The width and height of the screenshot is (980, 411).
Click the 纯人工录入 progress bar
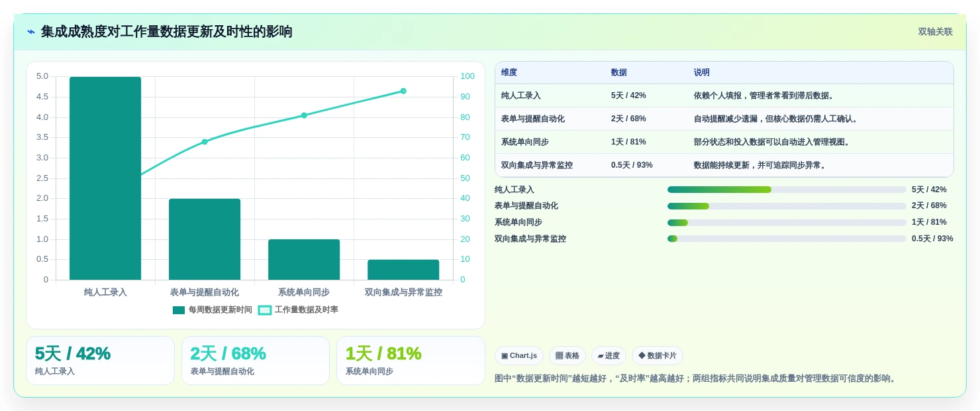click(x=787, y=190)
